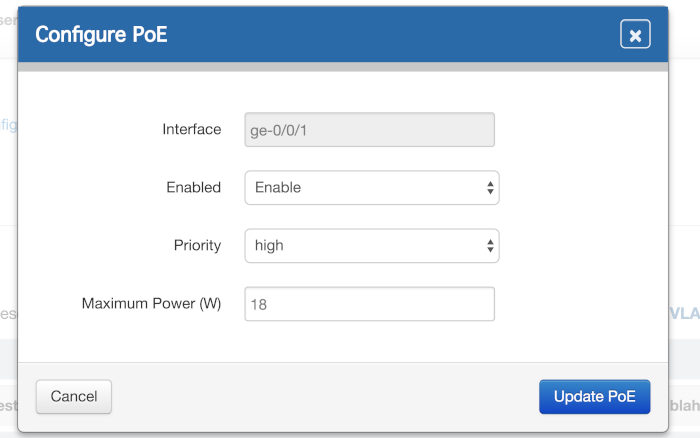Click the partially hidden VLA link behind dialog

(684, 313)
